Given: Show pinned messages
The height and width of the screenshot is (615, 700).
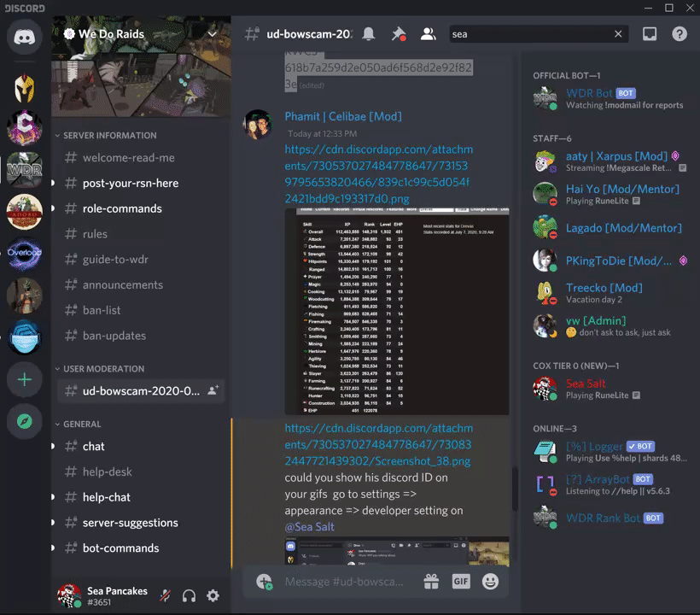Looking at the screenshot, I should pos(398,34).
